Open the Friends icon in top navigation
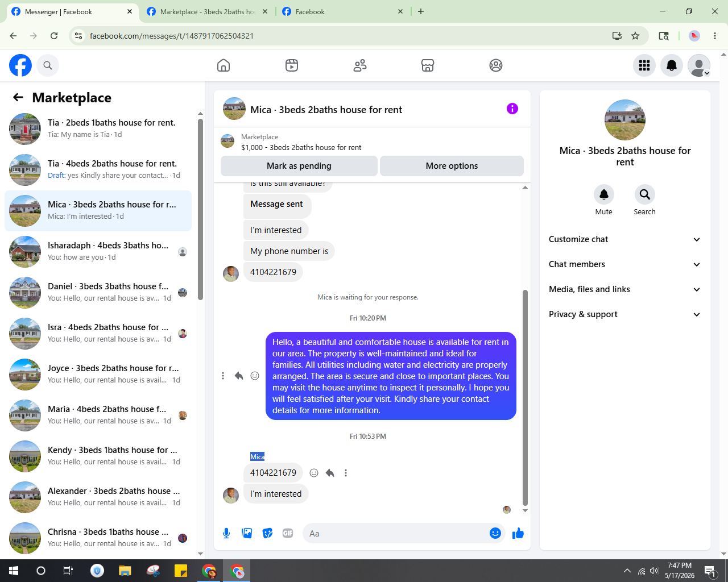728x582 pixels. (x=360, y=65)
